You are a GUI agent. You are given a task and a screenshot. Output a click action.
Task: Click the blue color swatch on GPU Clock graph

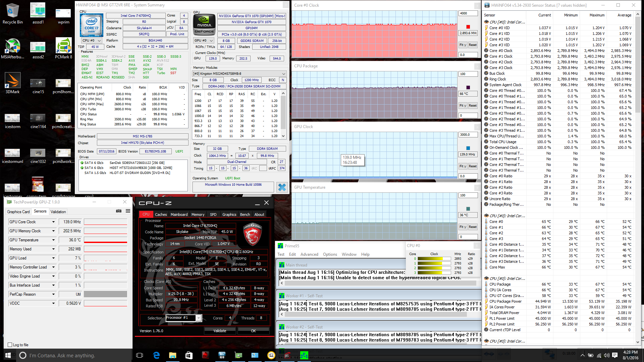(x=468, y=148)
